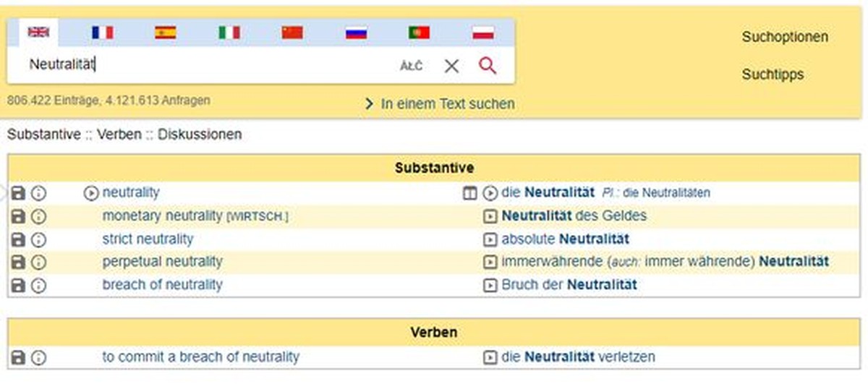Play pronunciation of English word neutrality
The height and width of the screenshot is (392, 868).
pos(90,193)
